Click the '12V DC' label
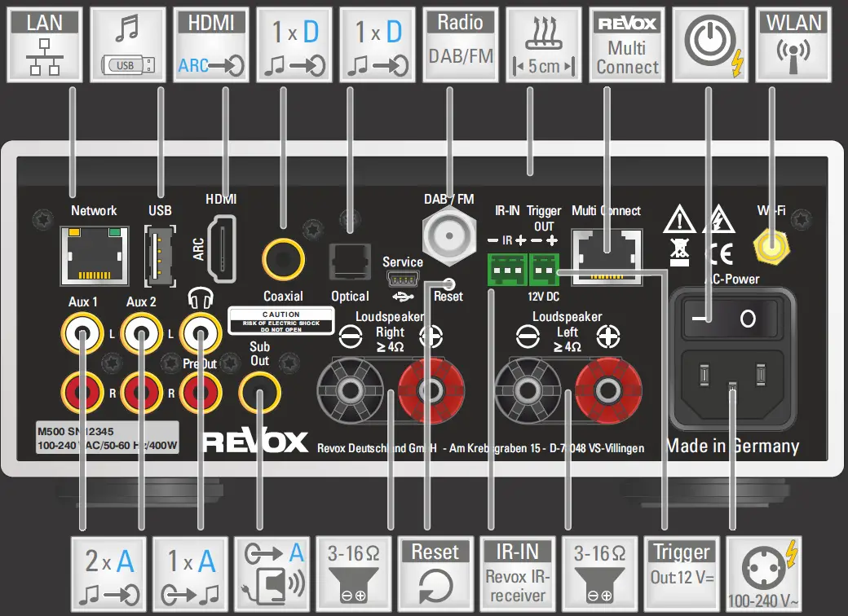Image resolution: width=848 pixels, height=616 pixels. tap(544, 297)
